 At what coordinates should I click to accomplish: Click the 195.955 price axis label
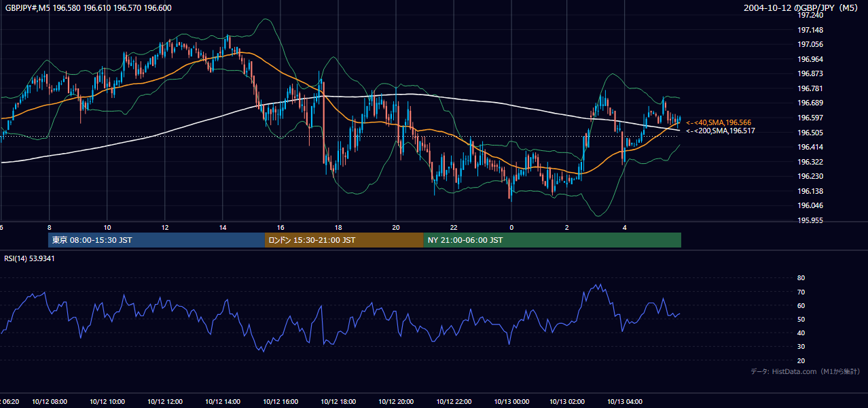coord(810,220)
